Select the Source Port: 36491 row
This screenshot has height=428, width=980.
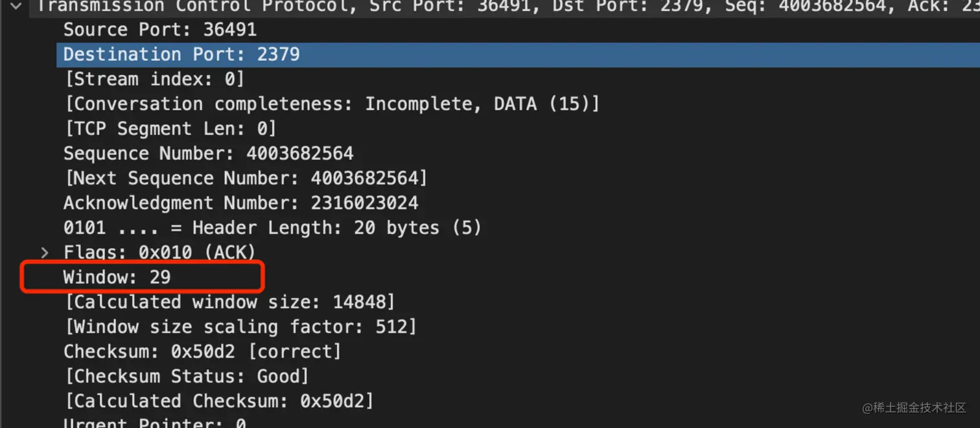click(159, 30)
